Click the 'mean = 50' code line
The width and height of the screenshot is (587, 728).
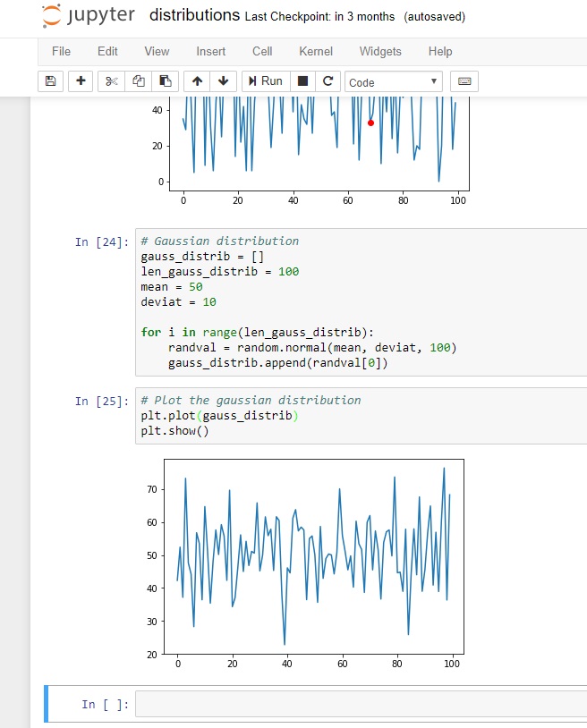(x=172, y=287)
